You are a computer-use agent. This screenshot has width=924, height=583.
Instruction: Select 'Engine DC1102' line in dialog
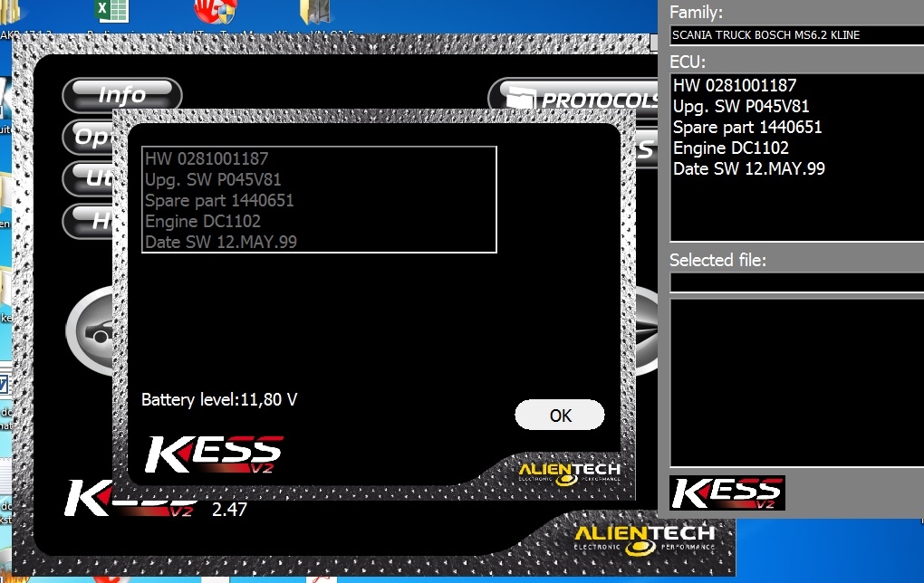tap(203, 221)
